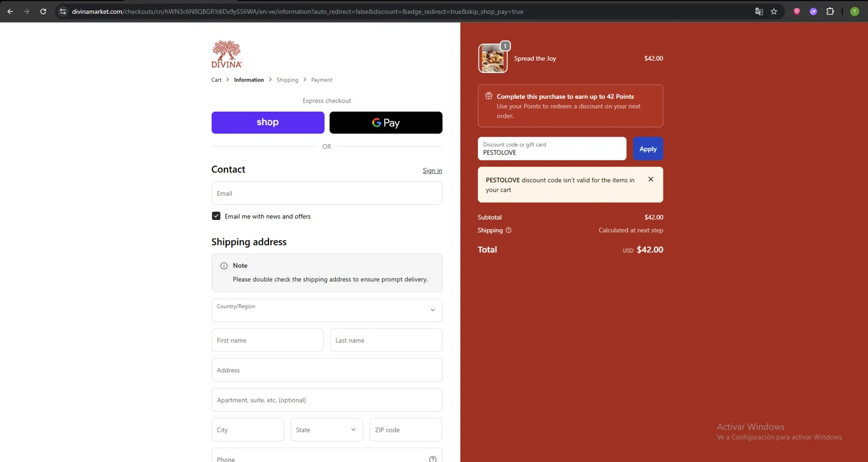Image resolution: width=868 pixels, height=462 pixels.
Task: Reload the page with refresh icon
Action: tap(43, 11)
